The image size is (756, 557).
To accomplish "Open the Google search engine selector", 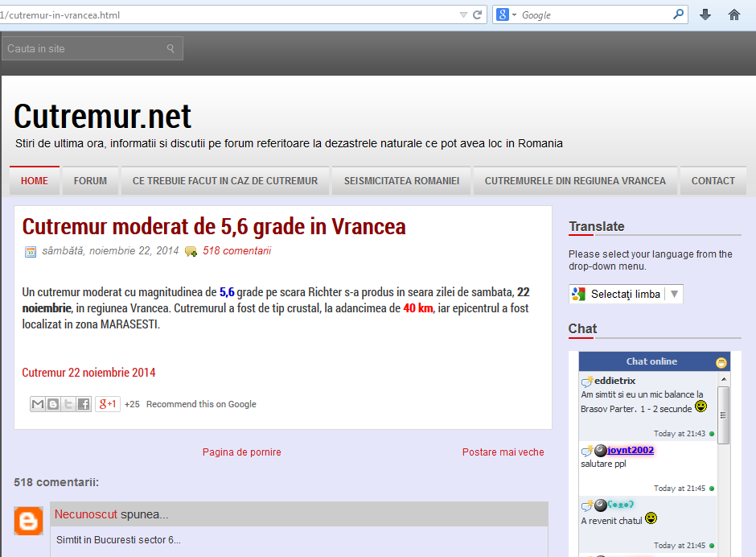I will click(506, 15).
